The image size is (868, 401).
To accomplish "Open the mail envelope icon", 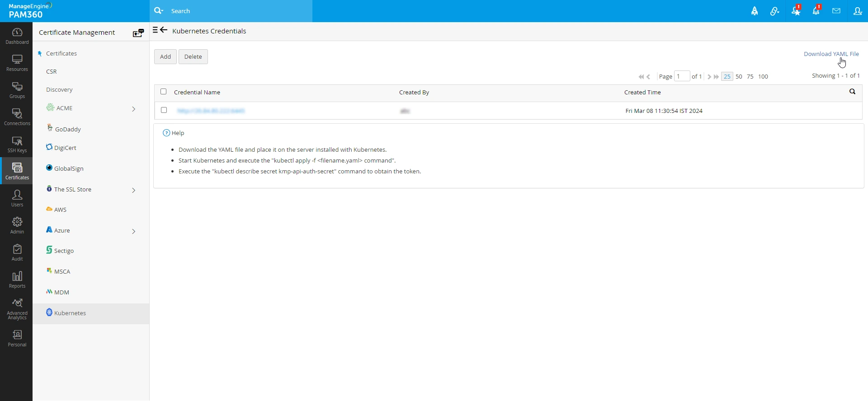I will coord(836,11).
